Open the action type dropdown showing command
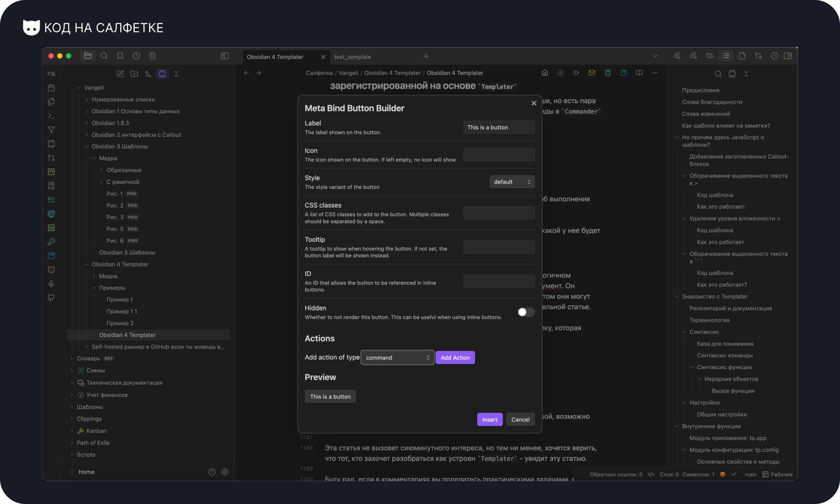Viewport: 840px width, 504px height. tap(398, 358)
